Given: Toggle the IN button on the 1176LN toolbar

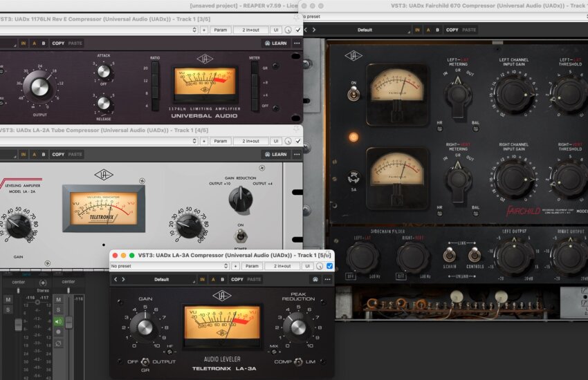Looking at the screenshot, I should tap(24, 43).
